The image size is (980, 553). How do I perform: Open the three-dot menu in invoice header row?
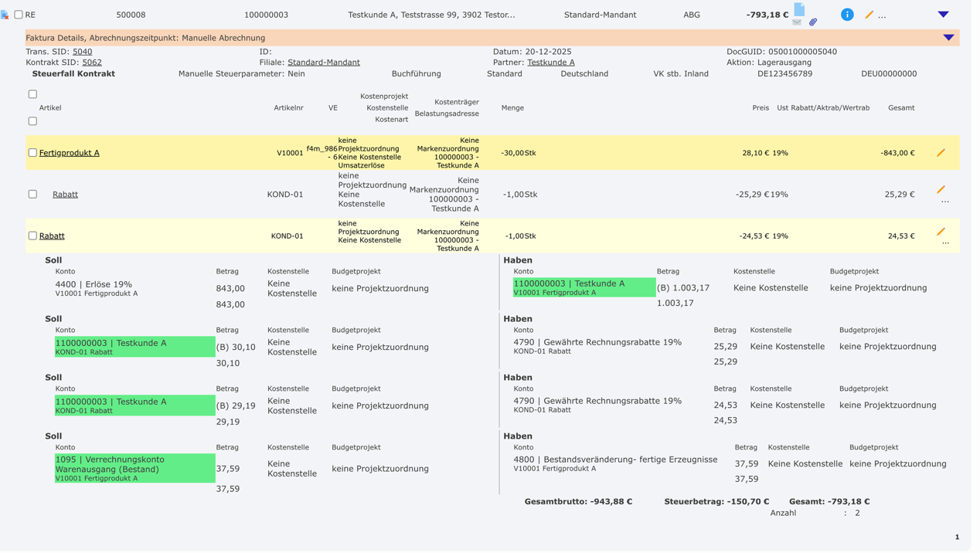tap(882, 16)
